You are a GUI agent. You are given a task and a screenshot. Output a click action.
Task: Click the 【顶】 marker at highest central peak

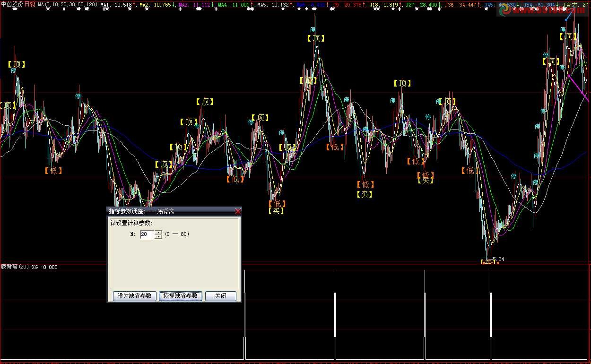[x=316, y=38]
